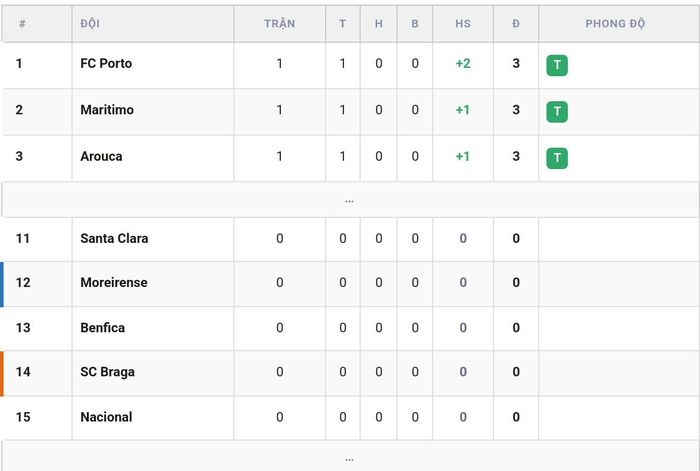Click the PHONG ĐỘ column header
The width and height of the screenshot is (700, 471).
[x=615, y=24]
